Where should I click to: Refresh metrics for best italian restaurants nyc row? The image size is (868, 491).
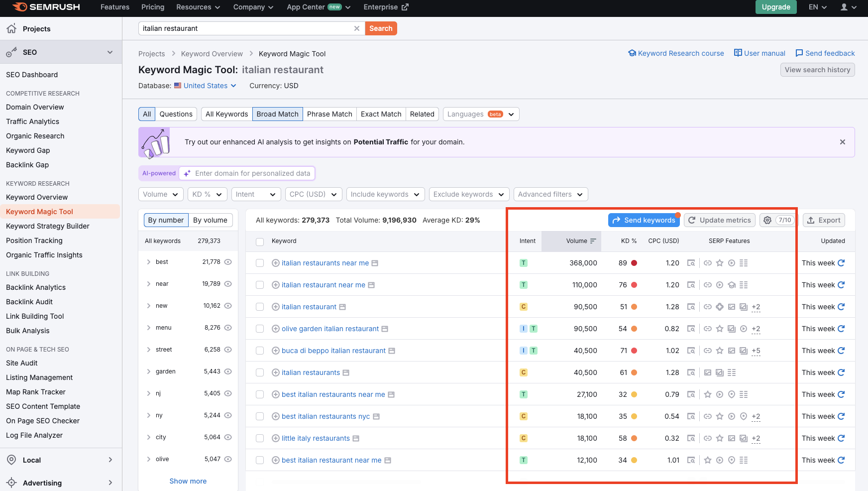click(x=841, y=416)
